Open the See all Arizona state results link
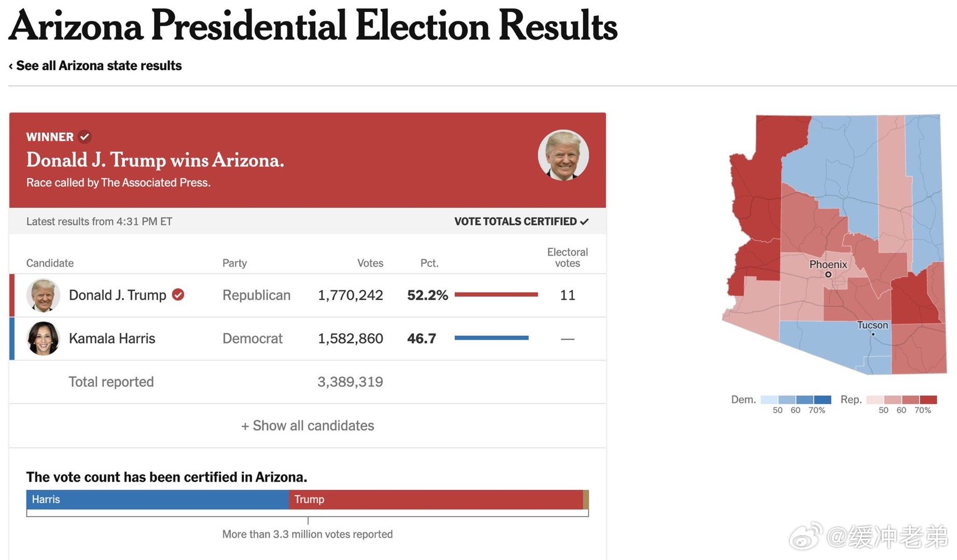957x560 pixels. (x=99, y=66)
